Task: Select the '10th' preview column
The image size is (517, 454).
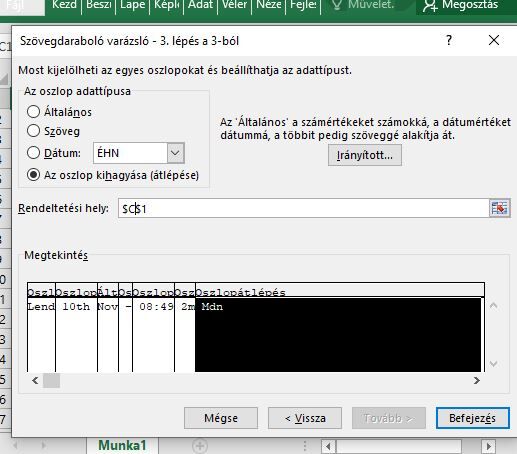Action: [76, 328]
